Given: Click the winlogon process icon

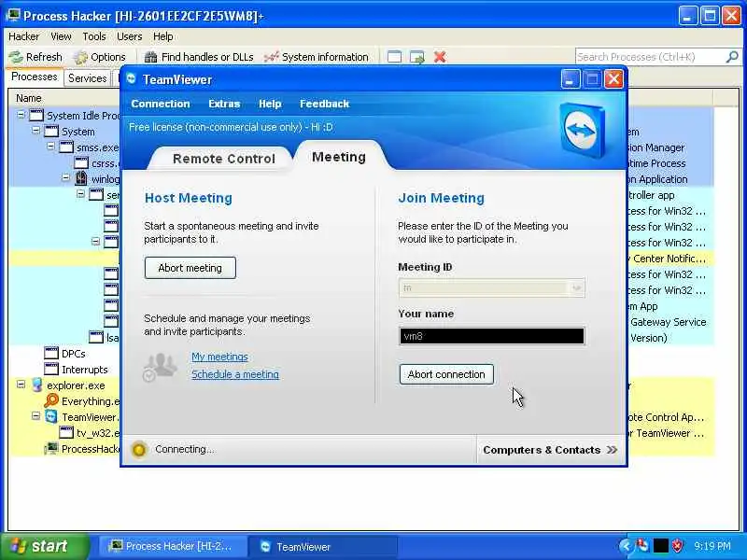Looking at the screenshot, I should [x=81, y=178].
